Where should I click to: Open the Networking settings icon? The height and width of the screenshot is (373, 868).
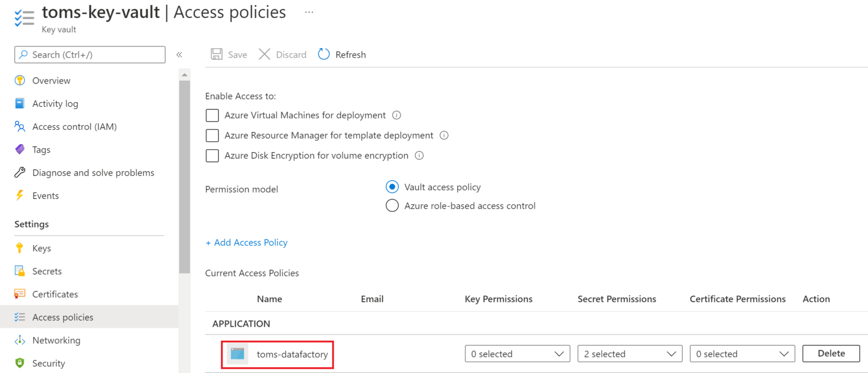(21, 340)
